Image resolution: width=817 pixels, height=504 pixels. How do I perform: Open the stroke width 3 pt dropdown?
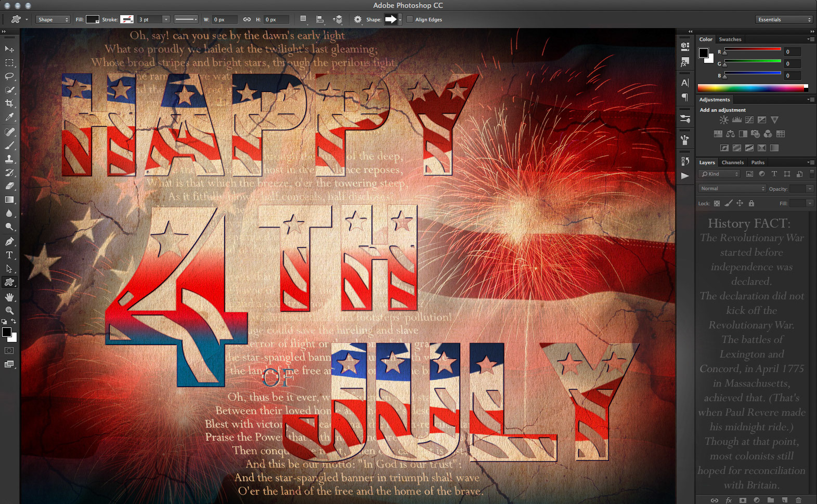(166, 20)
